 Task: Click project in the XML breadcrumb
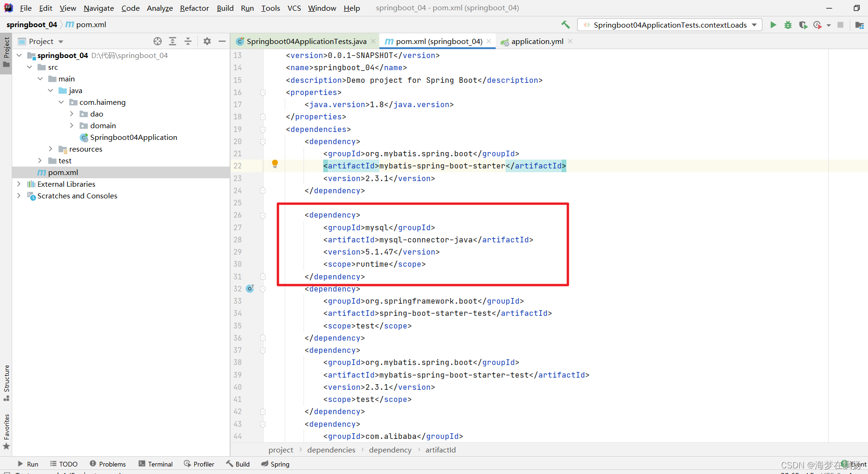tap(281, 450)
